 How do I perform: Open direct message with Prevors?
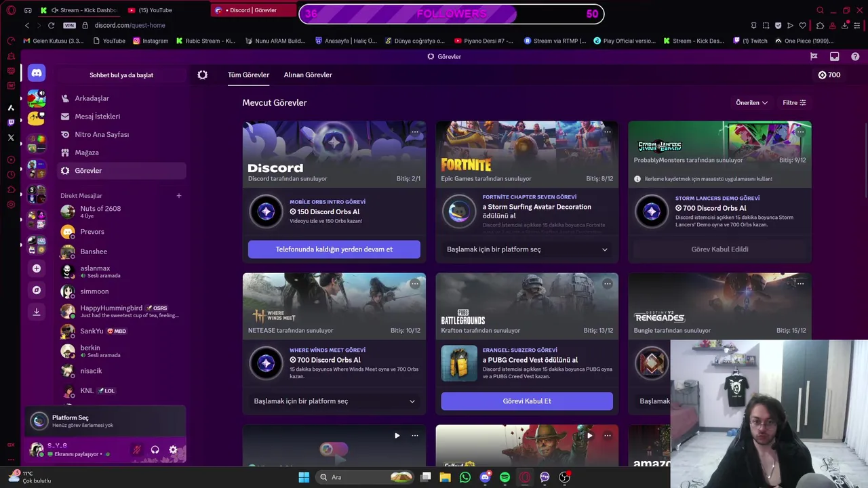pyautogui.click(x=121, y=232)
